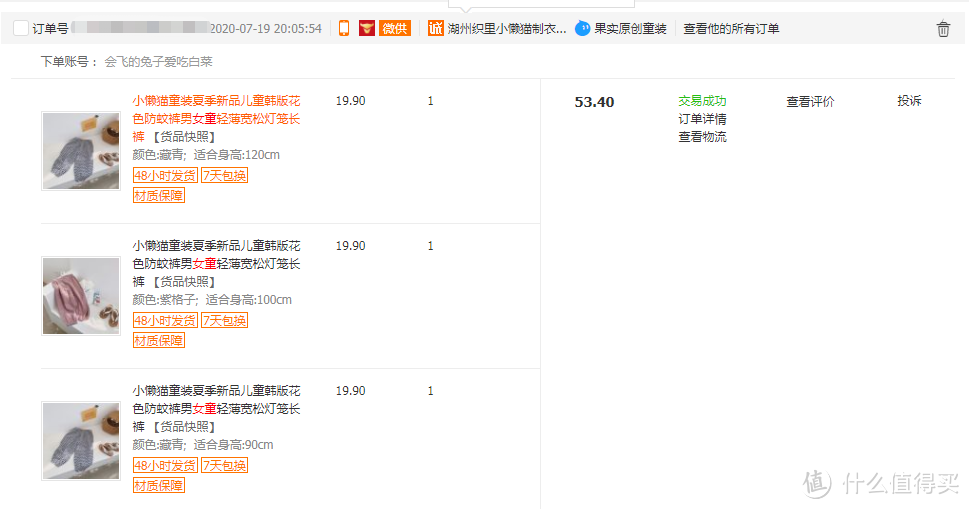
Task: Click 7天包换 tag on 90cm item
Action: (224, 466)
